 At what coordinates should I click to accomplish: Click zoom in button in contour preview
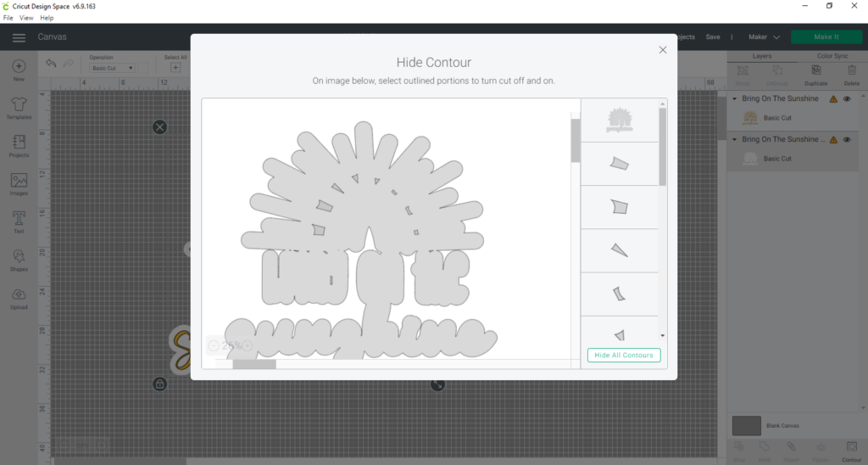click(248, 346)
